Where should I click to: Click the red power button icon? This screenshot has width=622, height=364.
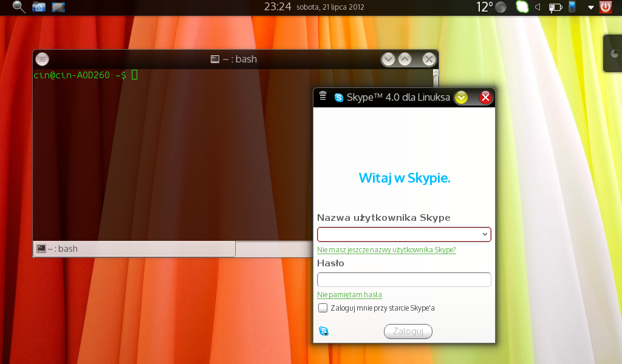point(606,7)
